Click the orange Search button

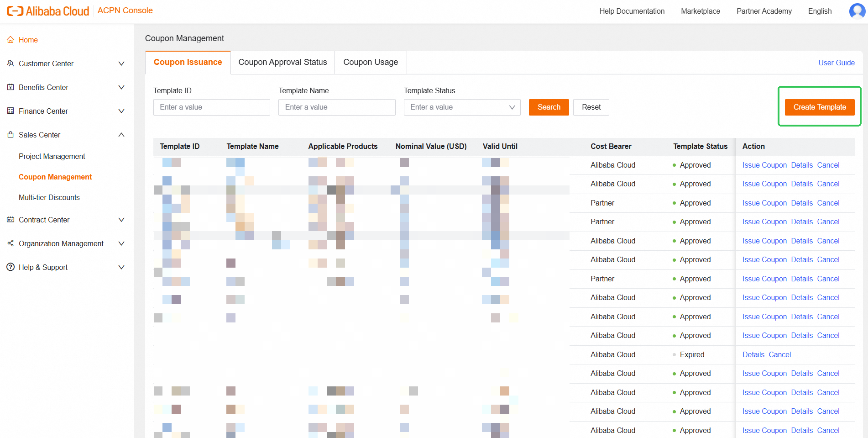click(549, 107)
